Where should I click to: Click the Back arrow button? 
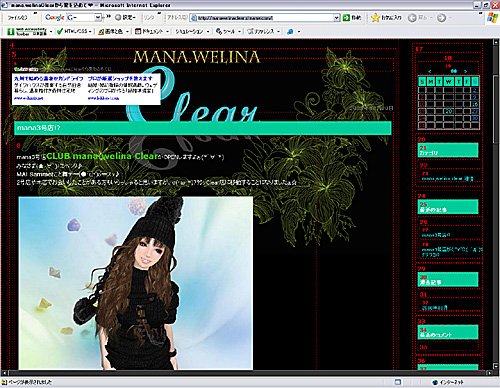click(412, 18)
